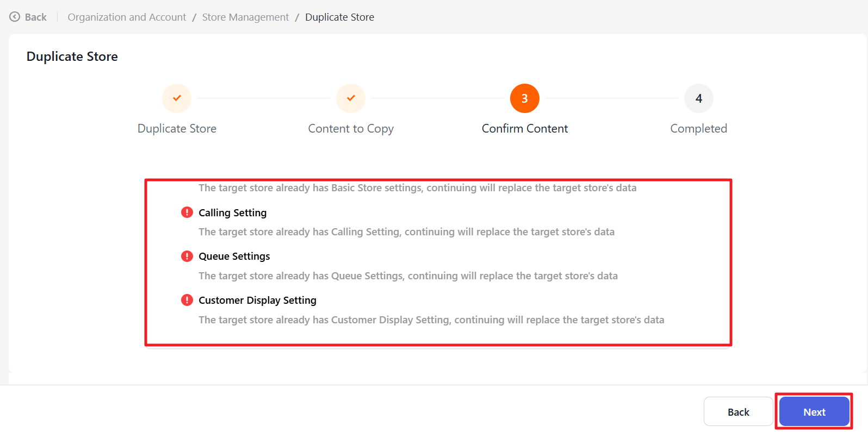
Task: Click the step 4 circle above Completed
Action: (x=698, y=98)
